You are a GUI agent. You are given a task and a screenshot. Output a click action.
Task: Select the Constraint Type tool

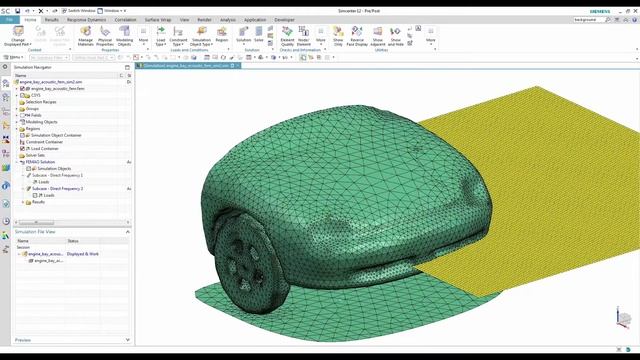(178, 36)
